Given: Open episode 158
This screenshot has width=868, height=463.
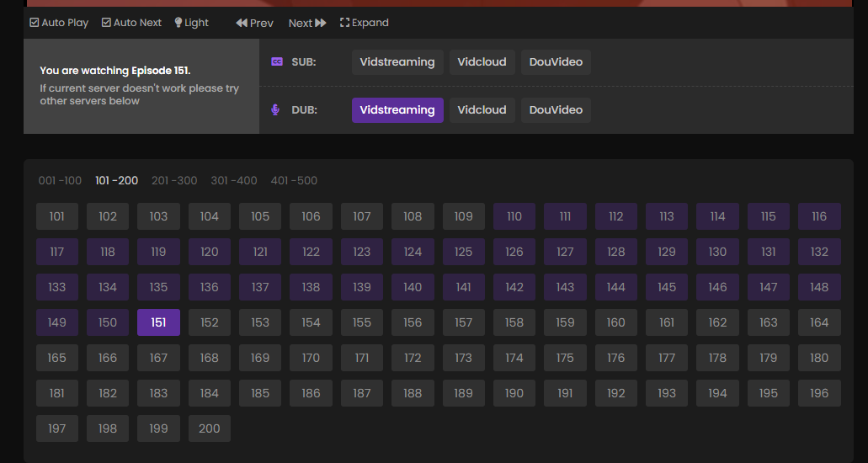Looking at the screenshot, I should tap(514, 322).
